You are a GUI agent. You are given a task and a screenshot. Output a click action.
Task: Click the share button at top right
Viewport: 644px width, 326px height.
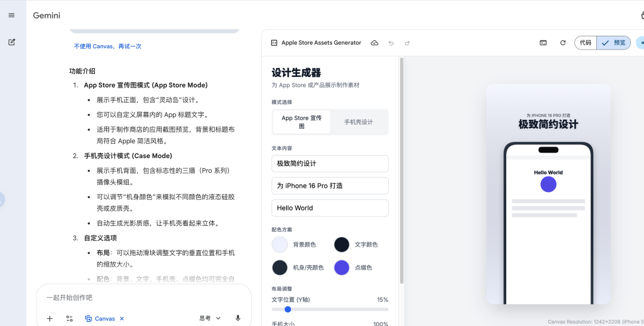(640, 43)
